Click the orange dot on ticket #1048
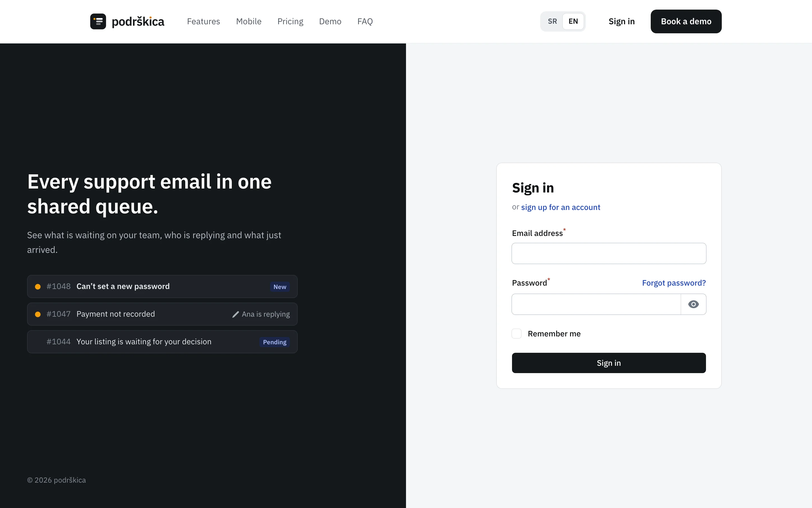This screenshot has width=812, height=508. (38, 286)
